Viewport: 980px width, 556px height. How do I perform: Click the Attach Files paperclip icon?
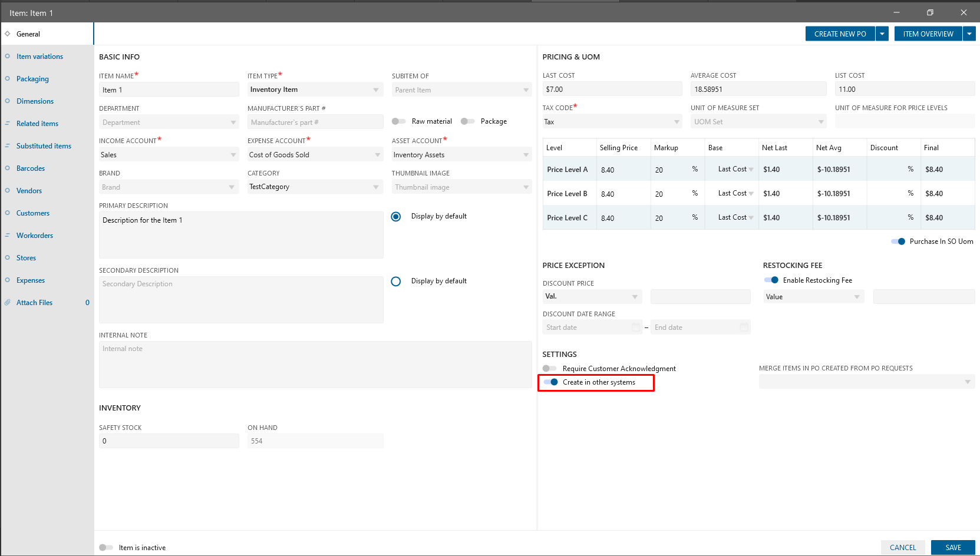coord(8,303)
